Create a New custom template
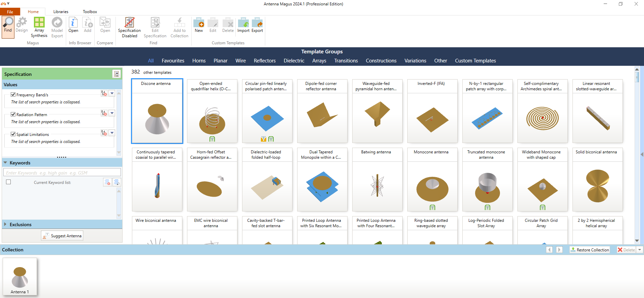 tap(199, 25)
